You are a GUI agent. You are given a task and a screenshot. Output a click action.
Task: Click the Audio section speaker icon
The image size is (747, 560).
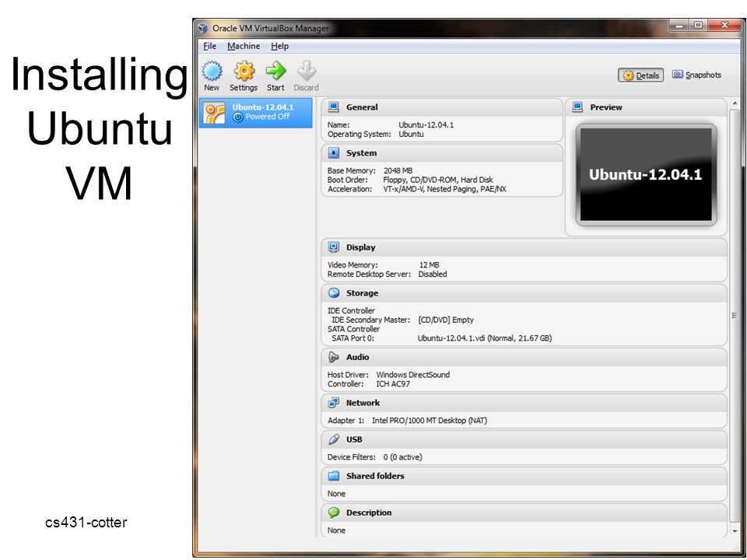[x=334, y=357]
